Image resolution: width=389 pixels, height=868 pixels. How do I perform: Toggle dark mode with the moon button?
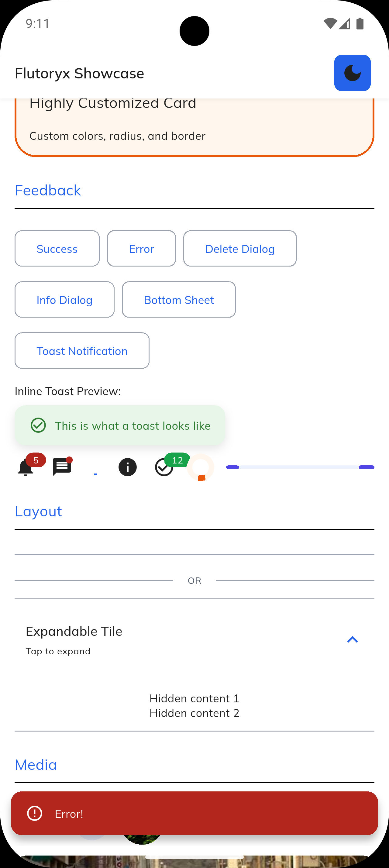[x=352, y=73]
